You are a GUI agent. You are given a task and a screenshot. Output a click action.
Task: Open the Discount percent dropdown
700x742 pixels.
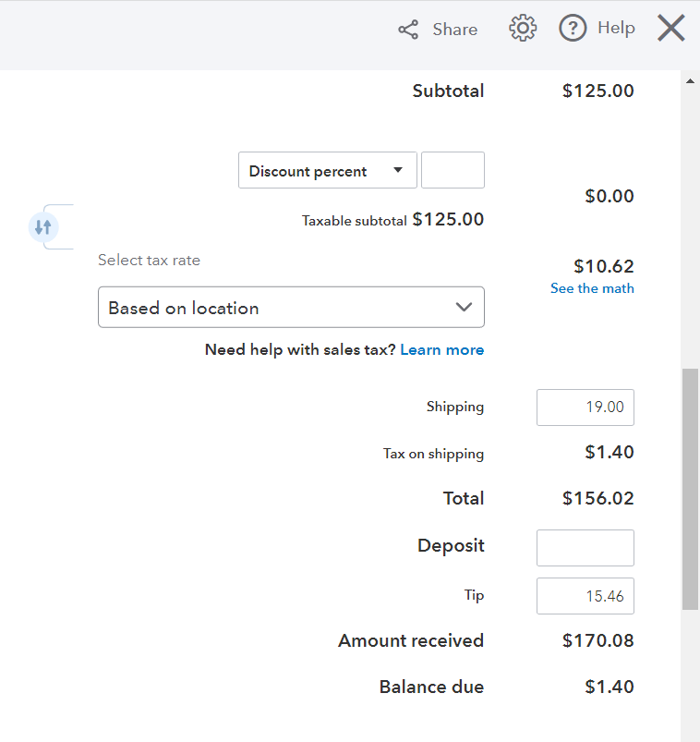click(327, 170)
